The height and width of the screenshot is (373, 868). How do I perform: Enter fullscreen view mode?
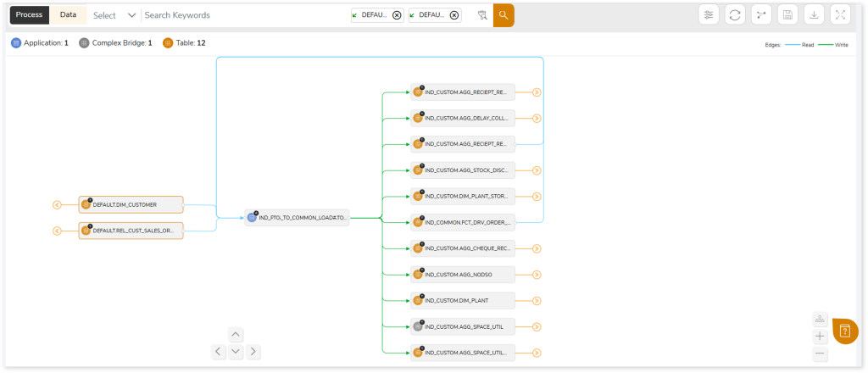click(840, 14)
